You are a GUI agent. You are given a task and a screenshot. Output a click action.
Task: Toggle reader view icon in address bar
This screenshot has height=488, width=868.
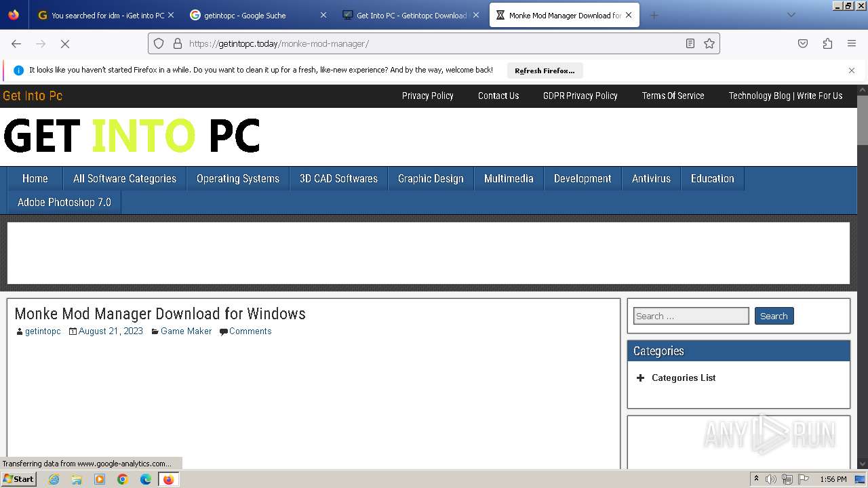click(690, 43)
